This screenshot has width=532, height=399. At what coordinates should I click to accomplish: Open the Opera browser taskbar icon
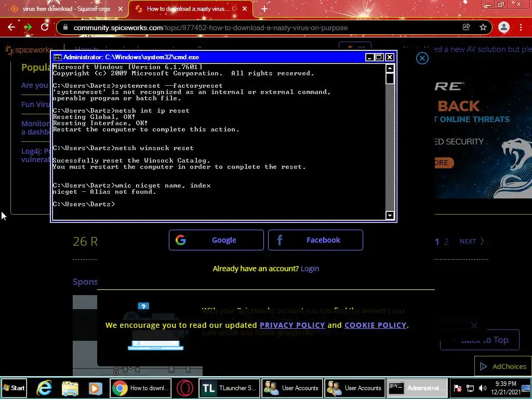point(185,388)
